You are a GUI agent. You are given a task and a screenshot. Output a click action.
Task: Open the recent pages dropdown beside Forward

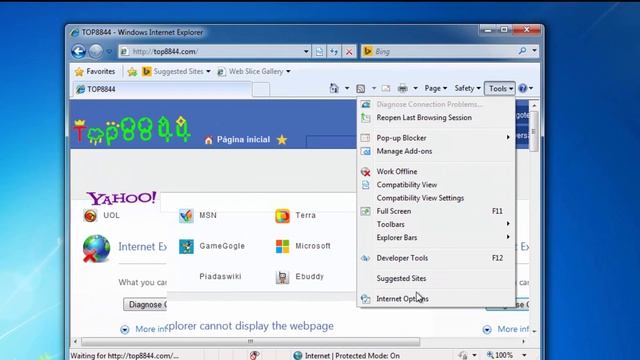tap(109, 52)
